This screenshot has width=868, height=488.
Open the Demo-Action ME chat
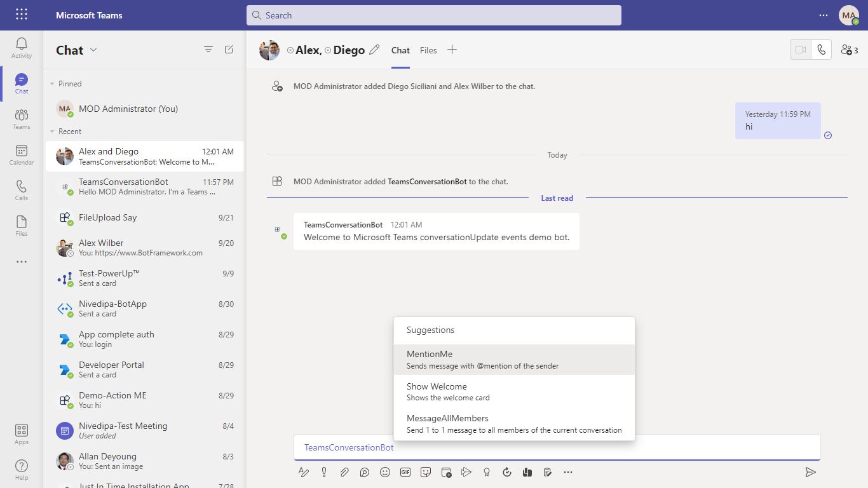(x=144, y=400)
